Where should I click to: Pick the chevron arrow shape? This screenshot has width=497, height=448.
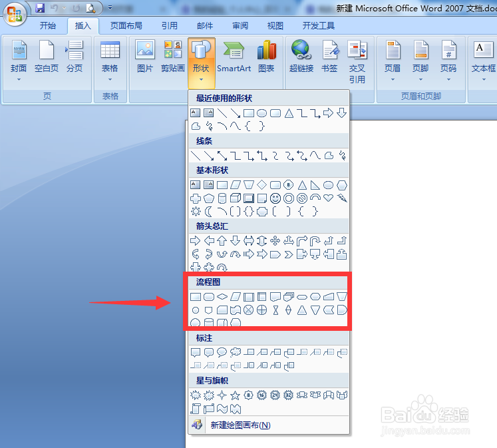click(289, 254)
